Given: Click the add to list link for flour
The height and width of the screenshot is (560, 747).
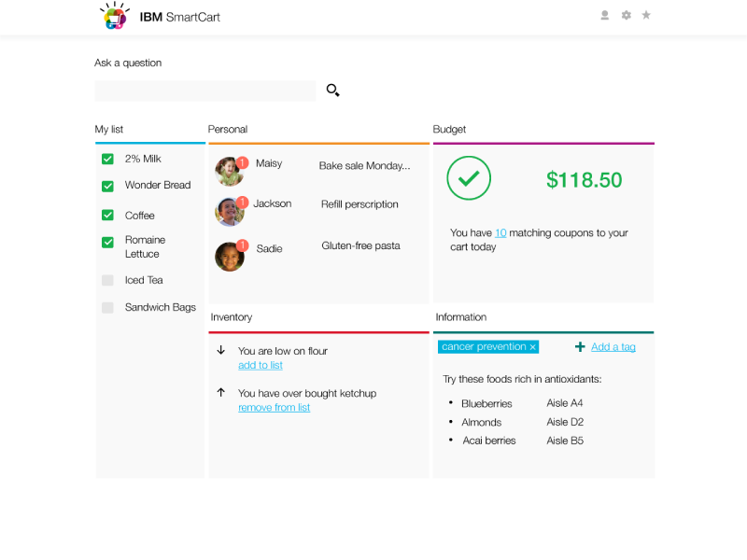Looking at the screenshot, I should 260,365.
